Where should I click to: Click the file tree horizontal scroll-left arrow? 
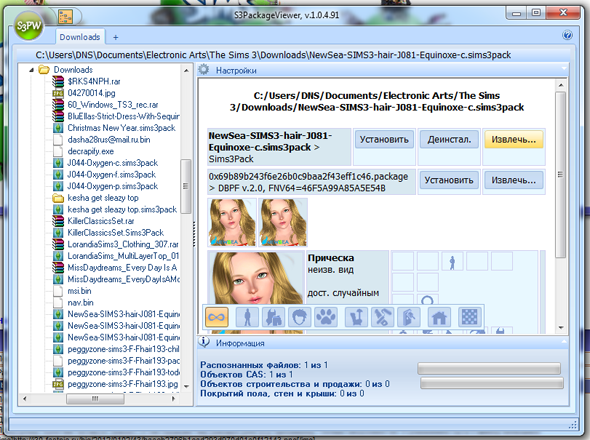[x=24, y=399]
